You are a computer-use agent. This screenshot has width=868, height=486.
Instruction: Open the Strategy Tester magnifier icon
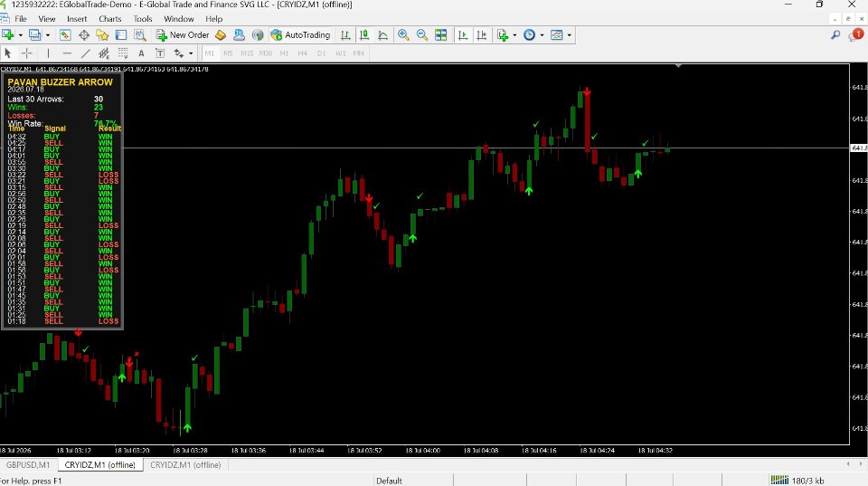click(x=140, y=35)
